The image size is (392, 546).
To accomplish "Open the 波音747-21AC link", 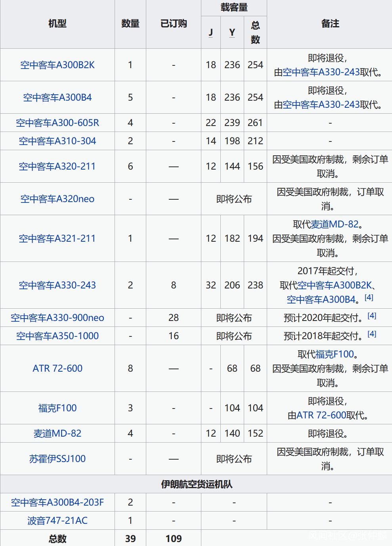I will 57,521.
